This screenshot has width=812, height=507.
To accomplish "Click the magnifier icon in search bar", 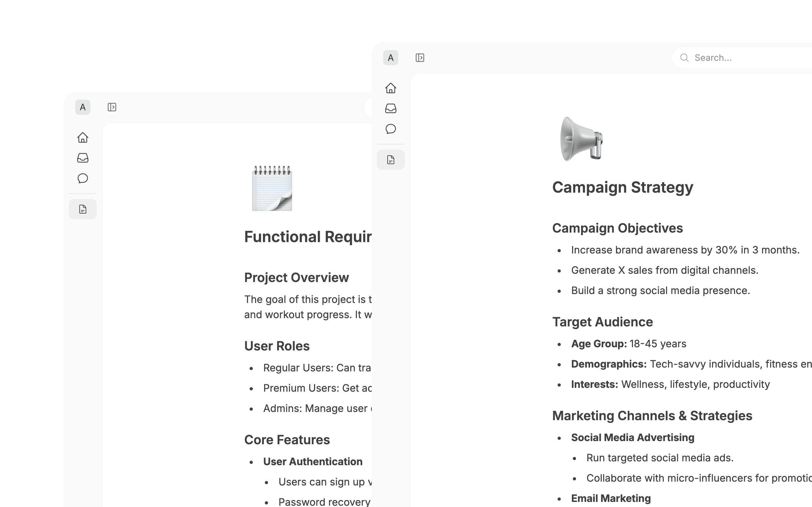I will [x=684, y=58].
